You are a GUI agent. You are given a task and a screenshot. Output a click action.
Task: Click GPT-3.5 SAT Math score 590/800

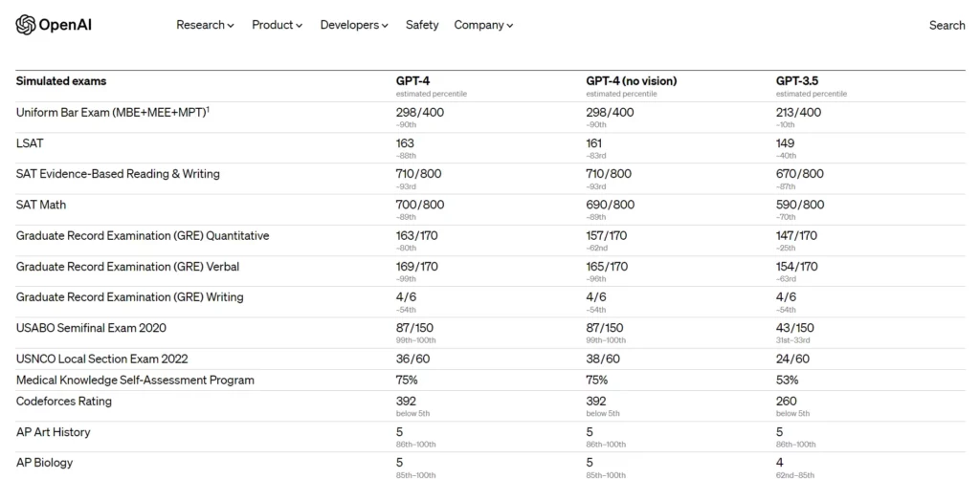click(800, 205)
